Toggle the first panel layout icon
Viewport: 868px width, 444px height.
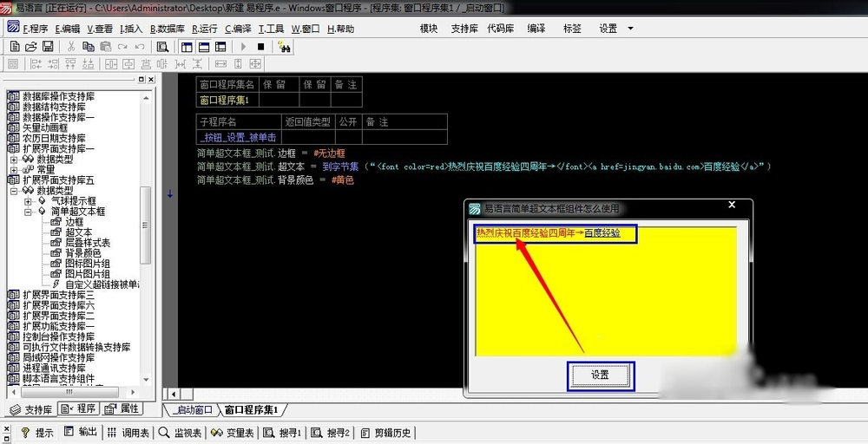(x=187, y=47)
